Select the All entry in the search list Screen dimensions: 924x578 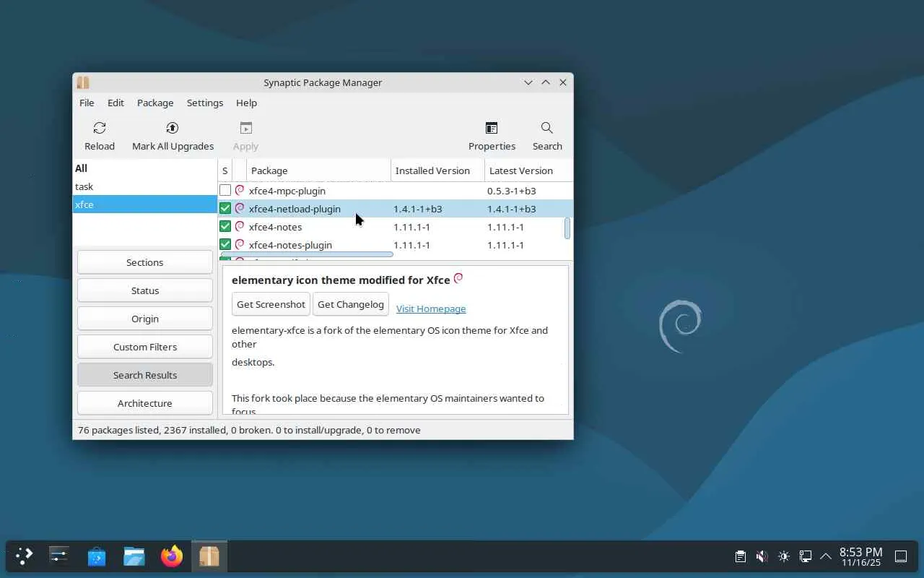145,168
